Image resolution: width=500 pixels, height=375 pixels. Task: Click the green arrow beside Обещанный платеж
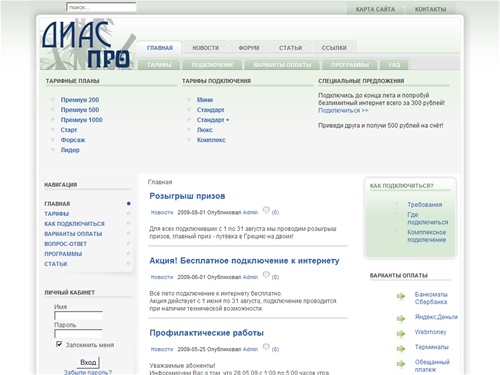coord(401,364)
